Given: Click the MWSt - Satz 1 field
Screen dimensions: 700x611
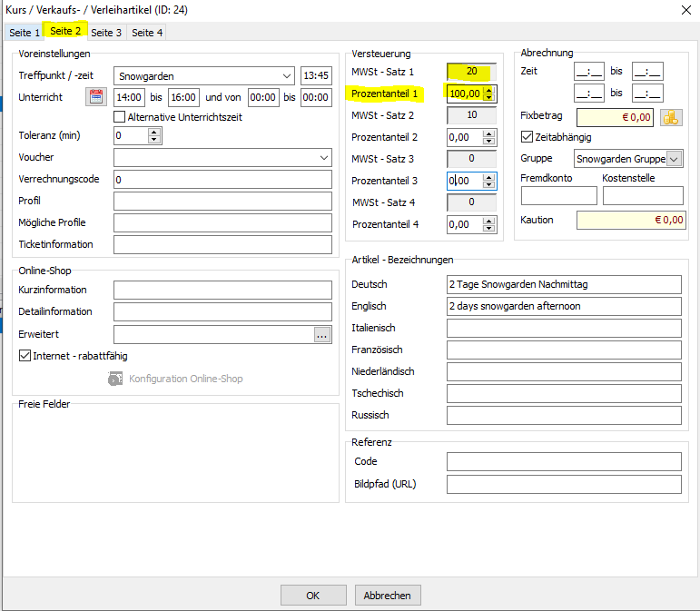Looking at the screenshot, I should point(472,72).
